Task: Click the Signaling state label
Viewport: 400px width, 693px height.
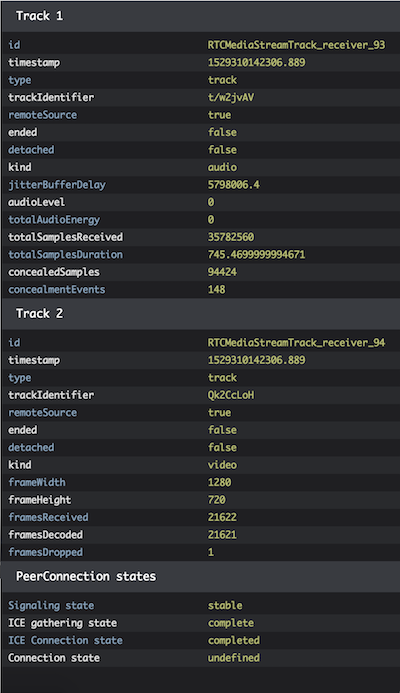Action: click(51, 605)
